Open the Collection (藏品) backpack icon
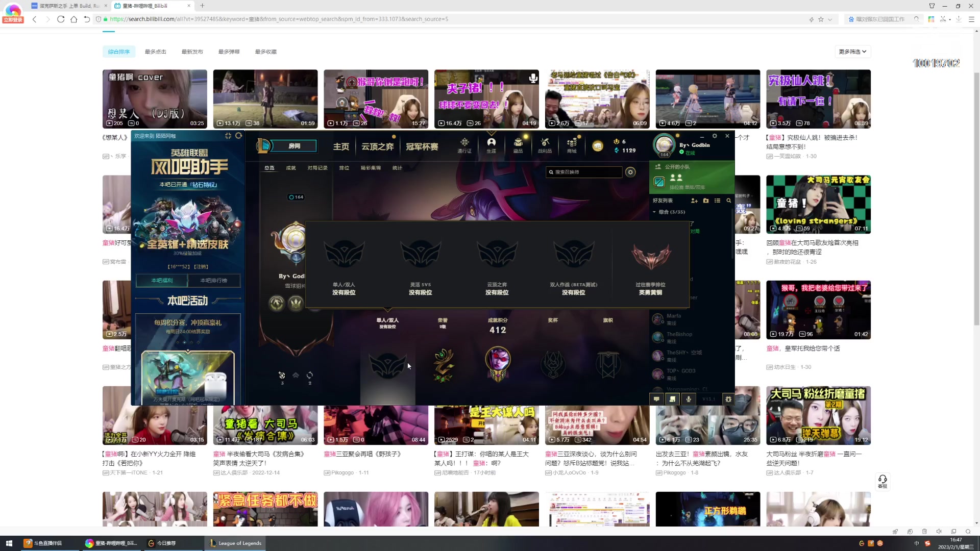980x551 pixels. pyautogui.click(x=518, y=144)
